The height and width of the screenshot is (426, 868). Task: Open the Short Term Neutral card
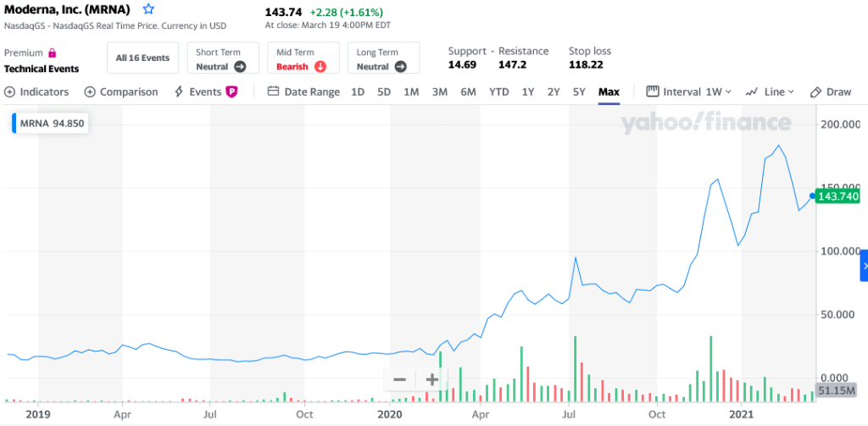[221, 58]
